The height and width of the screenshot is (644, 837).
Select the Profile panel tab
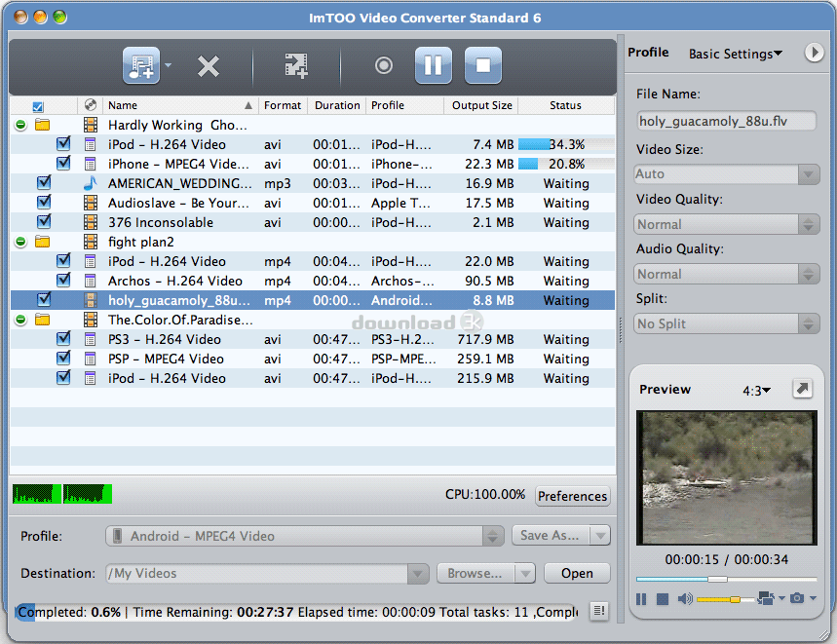click(x=648, y=53)
